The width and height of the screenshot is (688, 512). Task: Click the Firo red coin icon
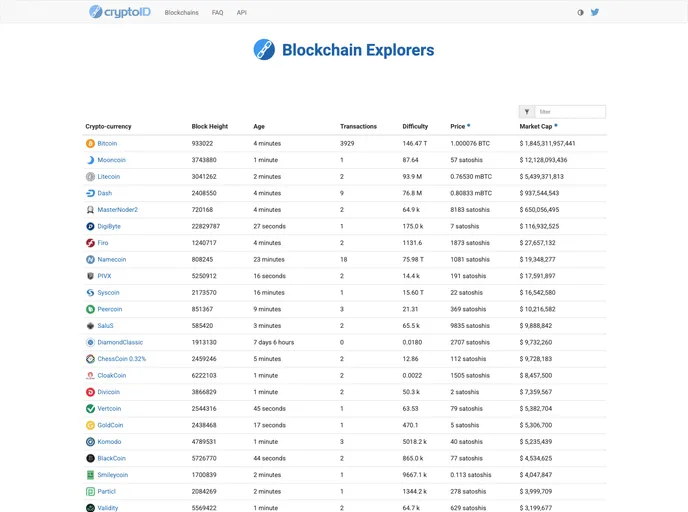point(90,243)
